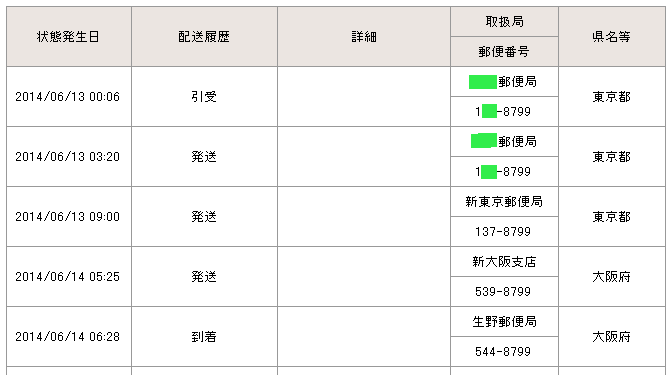The image size is (672, 375).
Task: Click the 引受 status cell
Action: click(x=204, y=96)
